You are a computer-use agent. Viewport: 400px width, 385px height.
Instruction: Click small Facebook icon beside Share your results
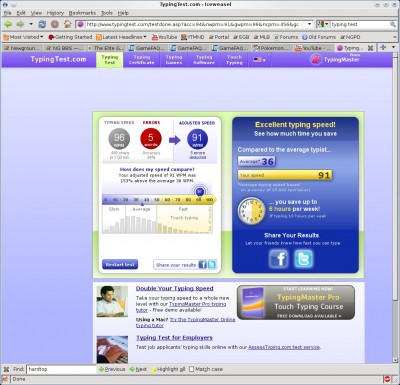click(x=202, y=265)
